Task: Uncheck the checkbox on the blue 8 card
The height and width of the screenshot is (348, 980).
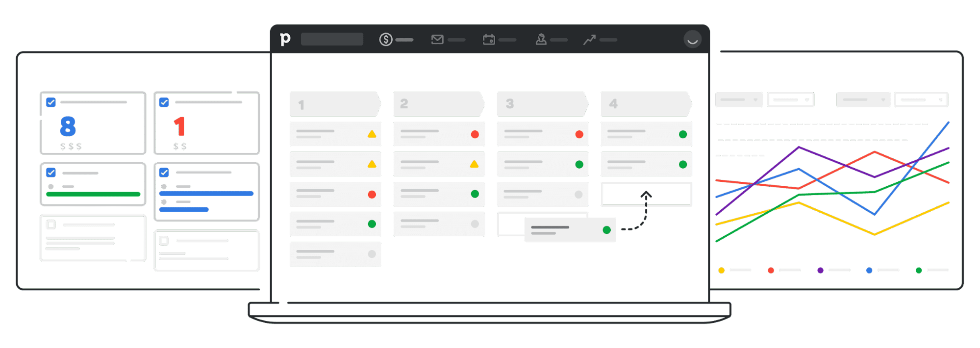Action: tap(50, 102)
